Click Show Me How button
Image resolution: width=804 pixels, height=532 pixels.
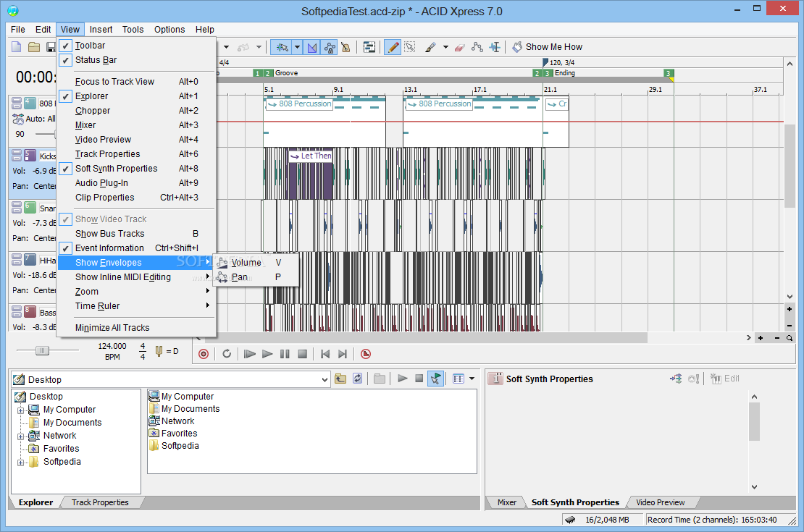[548, 47]
